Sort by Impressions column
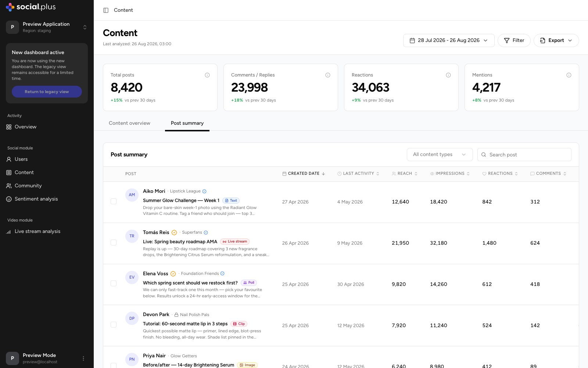Viewport: 588px width, 368px height. pyautogui.click(x=450, y=174)
